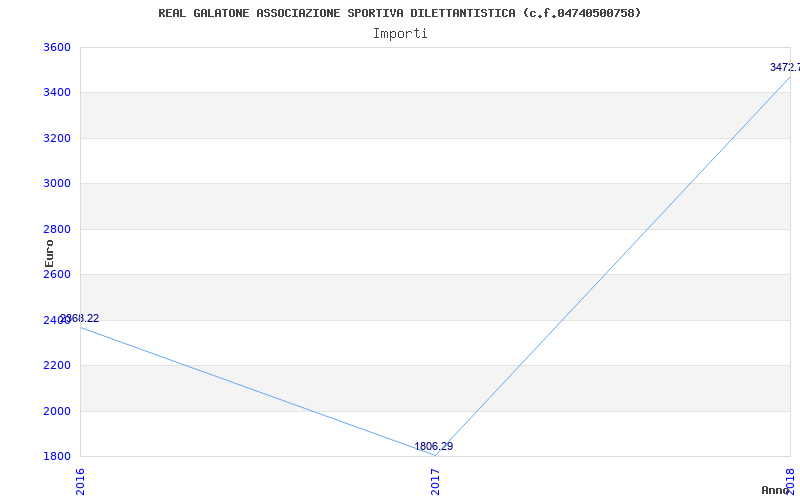The width and height of the screenshot is (800, 500).
Task: Click the 3400 y-axis label
Action: pyautogui.click(x=56, y=93)
